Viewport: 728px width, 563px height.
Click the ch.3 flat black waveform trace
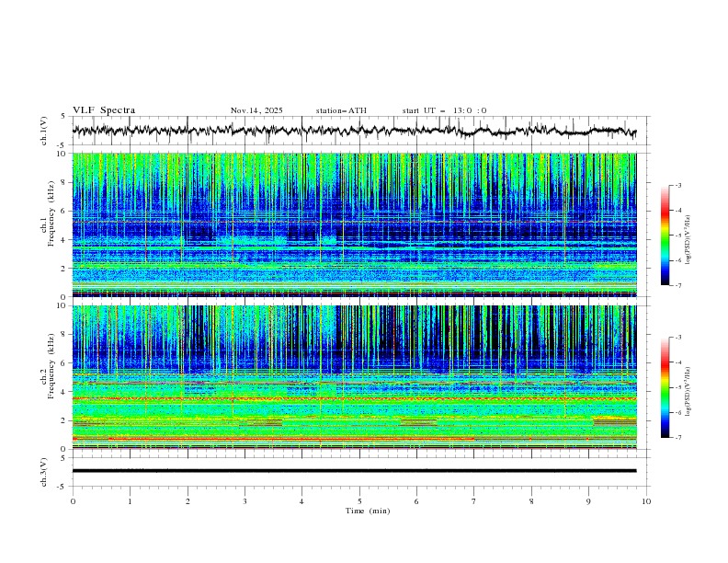[x=354, y=471]
